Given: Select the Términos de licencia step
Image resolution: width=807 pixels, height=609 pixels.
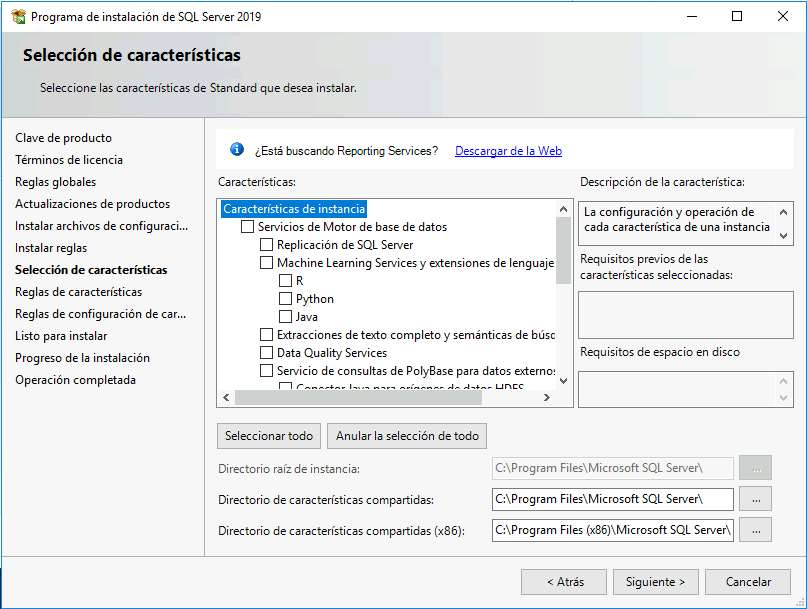Looking at the screenshot, I should (x=69, y=160).
